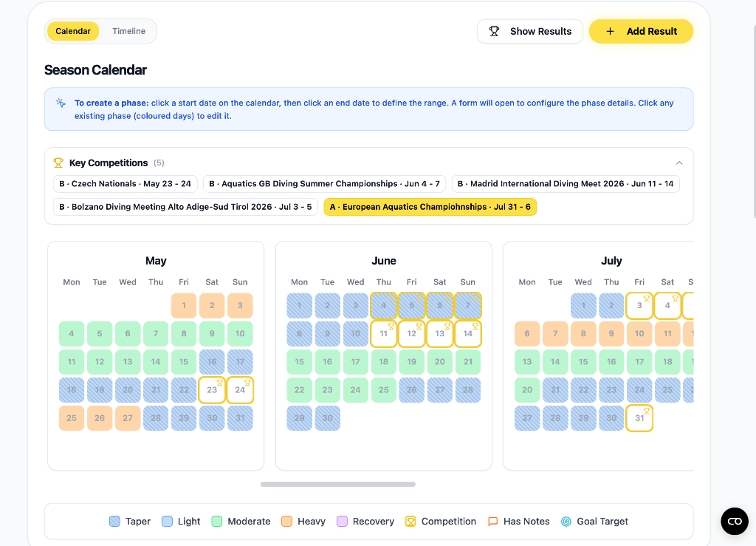This screenshot has width=756, height=546.
Task: Click the trophy icon on July 31
Action: (x=647, y=411)
